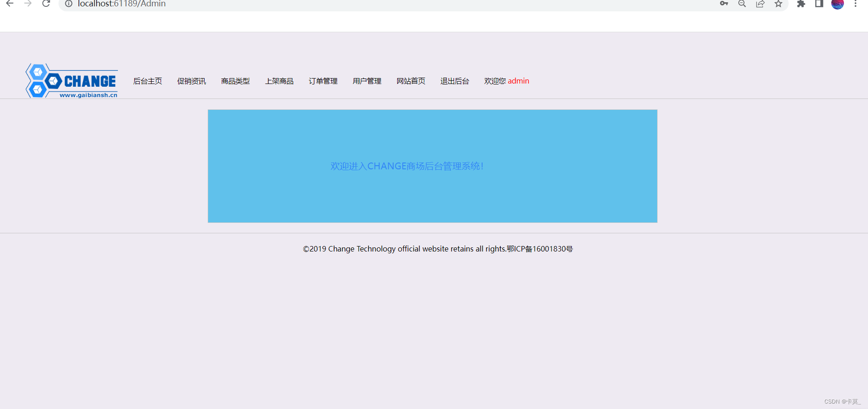
Task: Open the browser extensions puzzle icon
Action: [801, 4]
